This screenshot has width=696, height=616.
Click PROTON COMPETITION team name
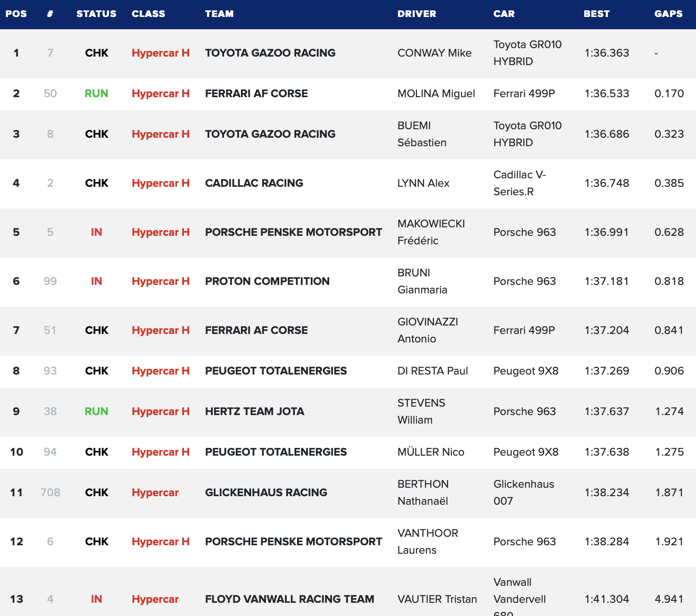(x=267, y=281)
